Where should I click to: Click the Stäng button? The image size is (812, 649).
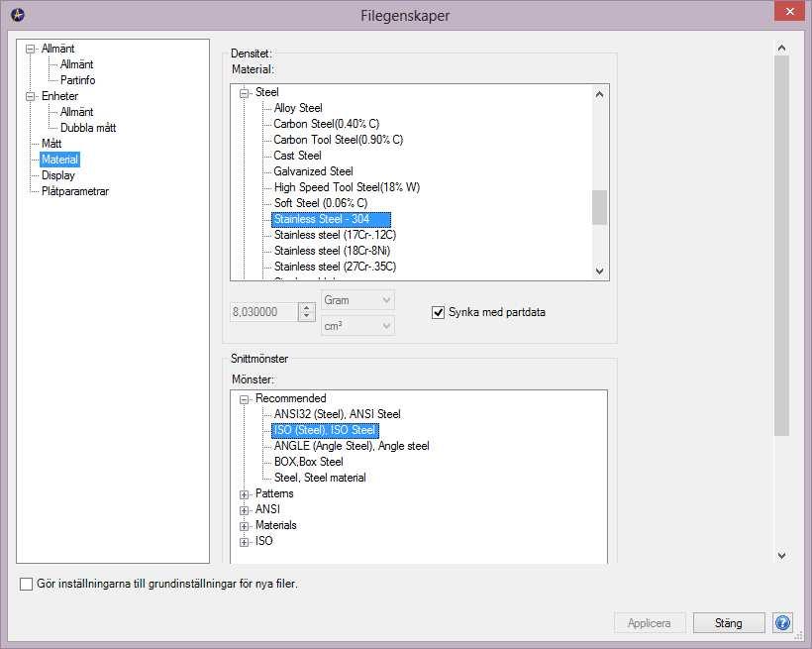(729, 623)
